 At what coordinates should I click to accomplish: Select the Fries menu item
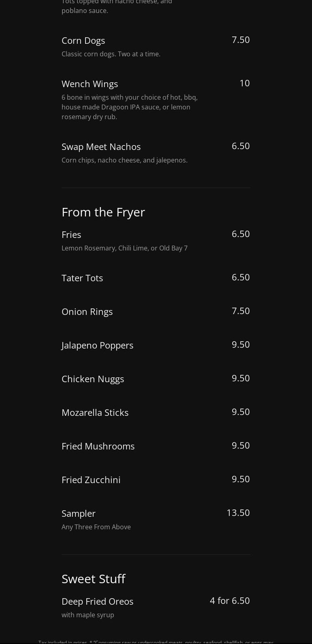tap(71, 235)
